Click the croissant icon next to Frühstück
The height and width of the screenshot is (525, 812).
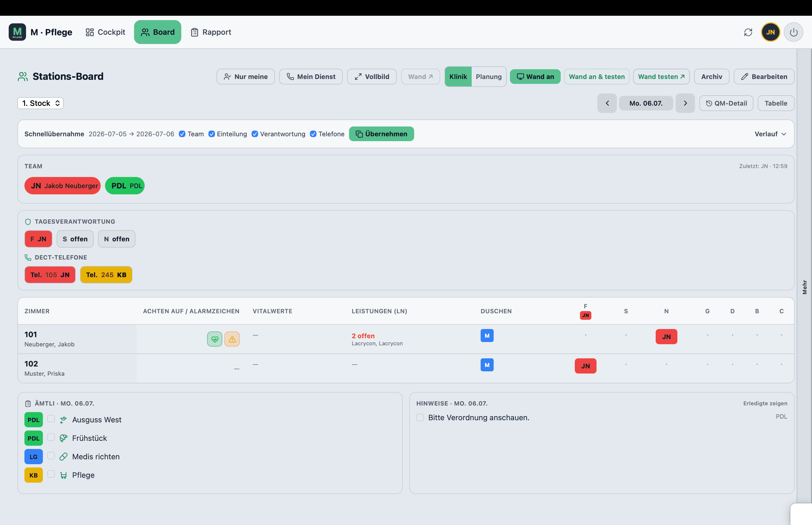(64, 438)
